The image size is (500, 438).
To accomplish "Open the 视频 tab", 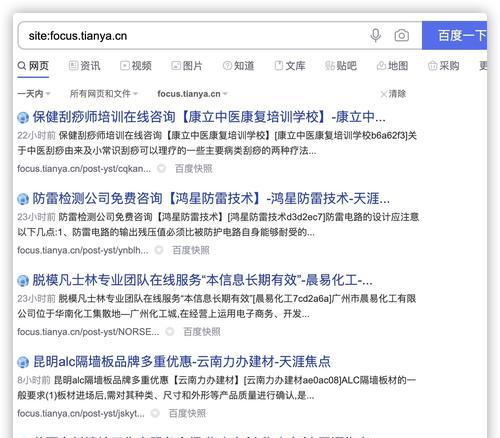I will tap(136, 66).
